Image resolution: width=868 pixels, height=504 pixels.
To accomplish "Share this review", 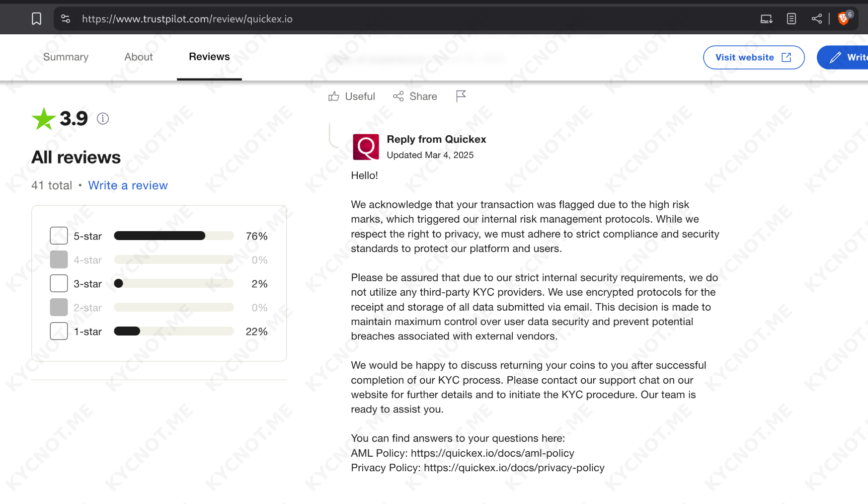I will (415, 96).
